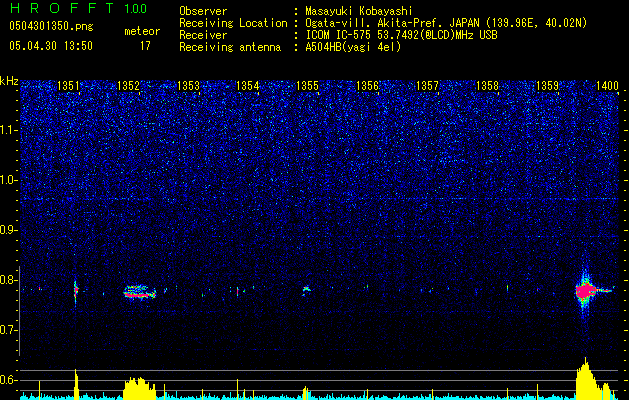The image size is (629, 400).
Task: Click the Receiver field label
Action: [203, 35]
